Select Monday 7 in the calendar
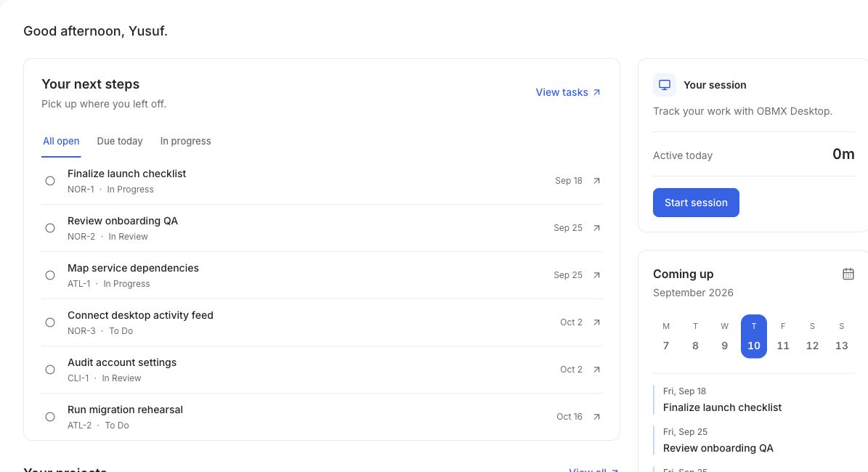Screen dimensions: 868x472 click(666, 336)
